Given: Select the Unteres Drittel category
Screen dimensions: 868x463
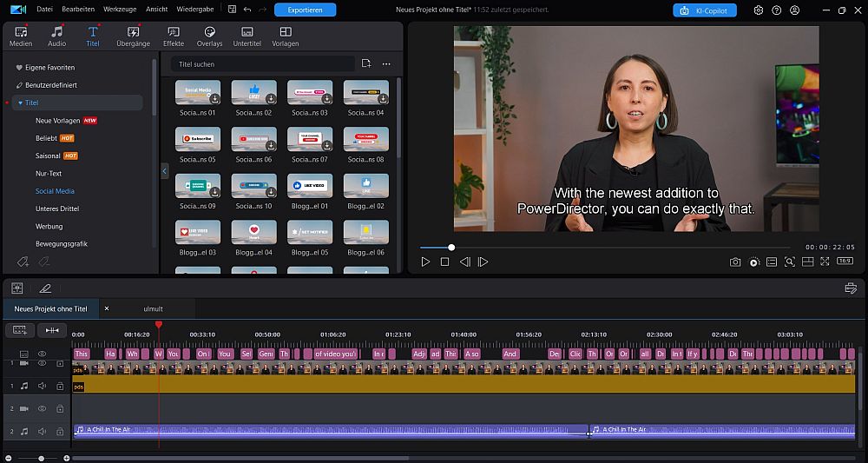Looking at the screenshot, I should 57,208.
